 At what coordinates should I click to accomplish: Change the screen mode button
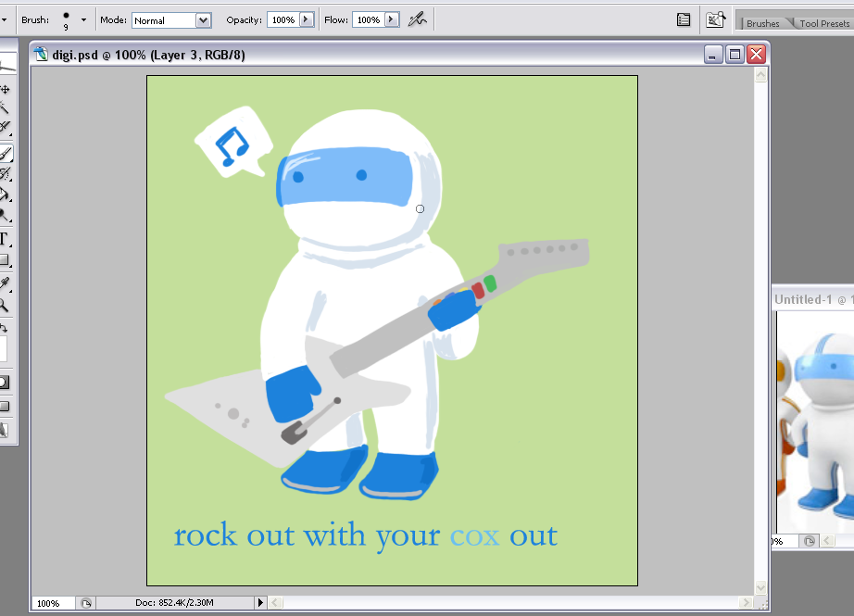pos(5,407)
